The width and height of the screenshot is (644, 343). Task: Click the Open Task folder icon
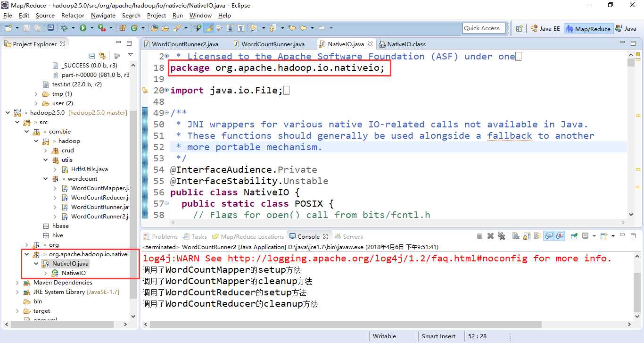coord(165,28)
